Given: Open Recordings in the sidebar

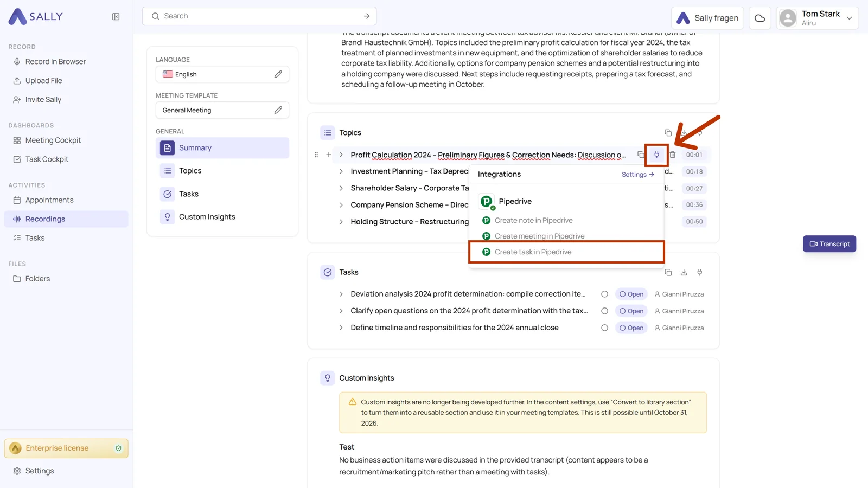Looking at the screenshot, I should [x=66, y=219].
